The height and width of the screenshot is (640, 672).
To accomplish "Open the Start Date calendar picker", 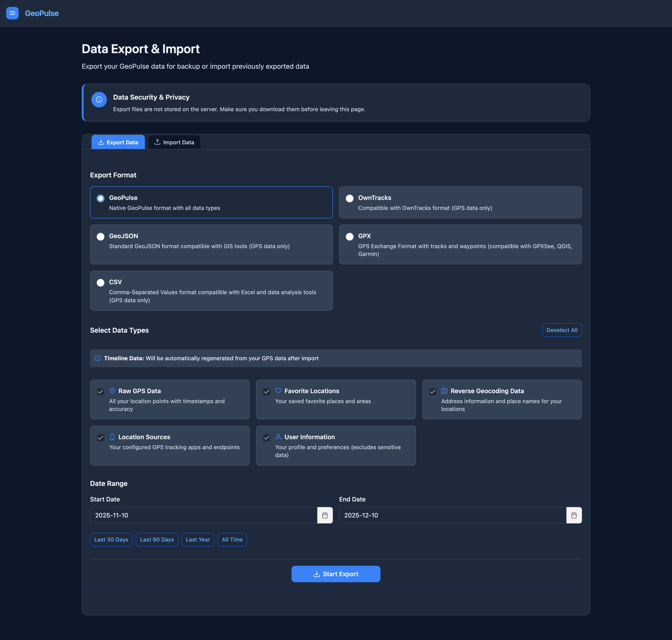I will pos(325,515).
